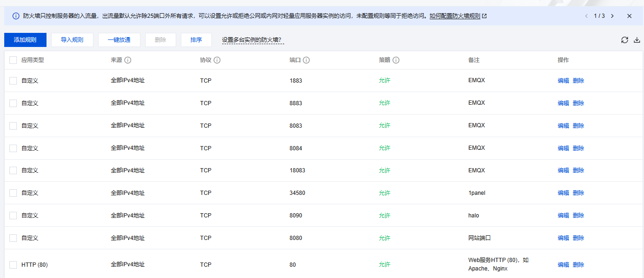Go to previous banner tip arrow
This screenshot has width=644, height=278.
586,16
